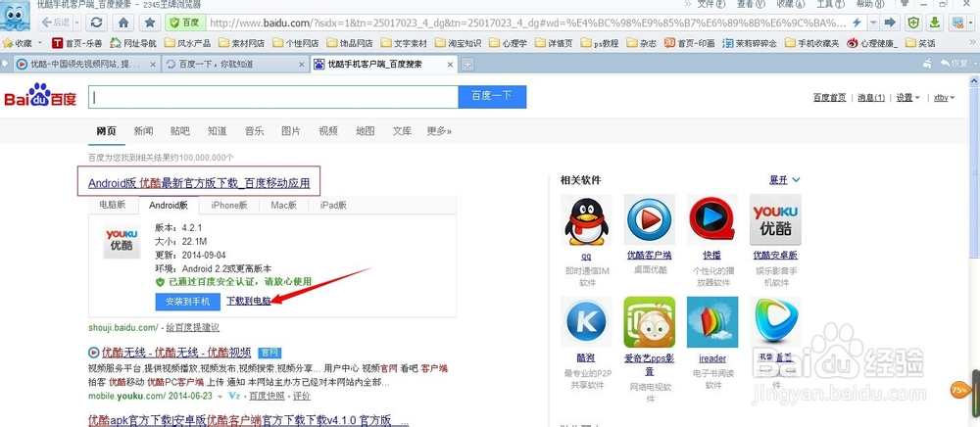Switch to the 视频 search category
The image size is (980, 427).
point(327,131)
